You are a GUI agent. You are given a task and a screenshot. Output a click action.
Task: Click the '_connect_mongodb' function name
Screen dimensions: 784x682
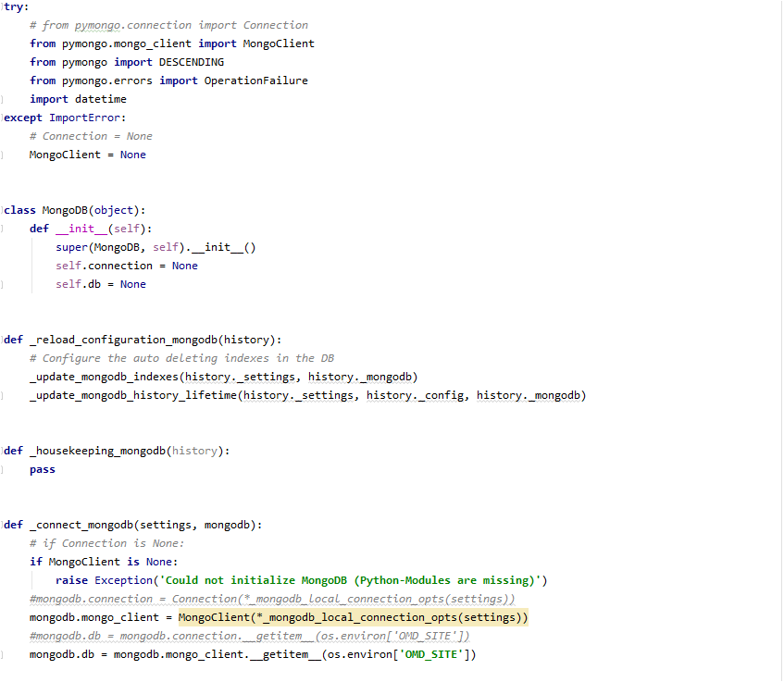pyautogui.click(x=81, y=525)
